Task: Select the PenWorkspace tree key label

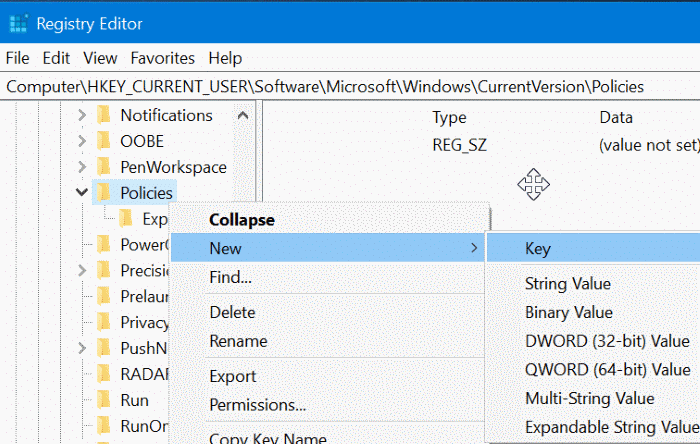Action: 173,167
